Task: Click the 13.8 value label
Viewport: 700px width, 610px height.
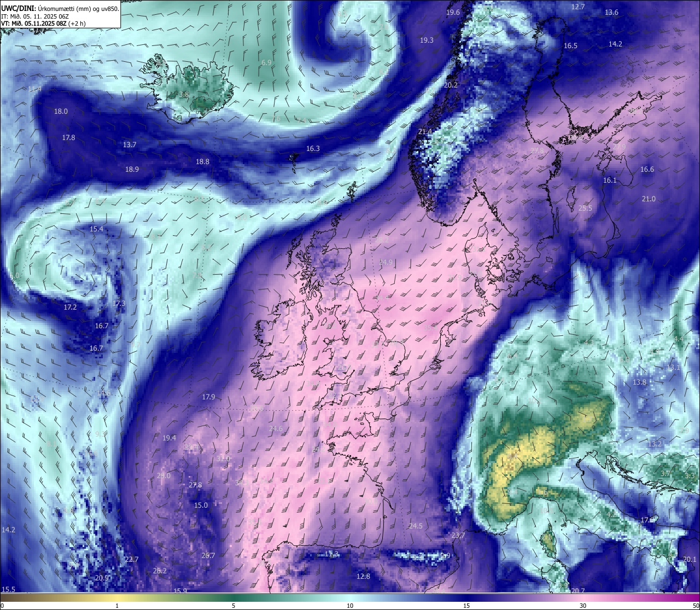Action: (639, 382)
